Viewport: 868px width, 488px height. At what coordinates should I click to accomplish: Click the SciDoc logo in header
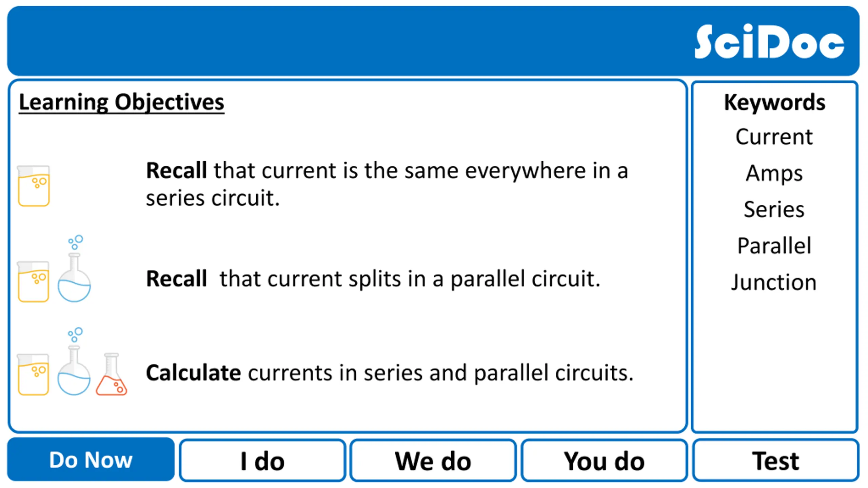pyautogui.click(x=769, y=42)
